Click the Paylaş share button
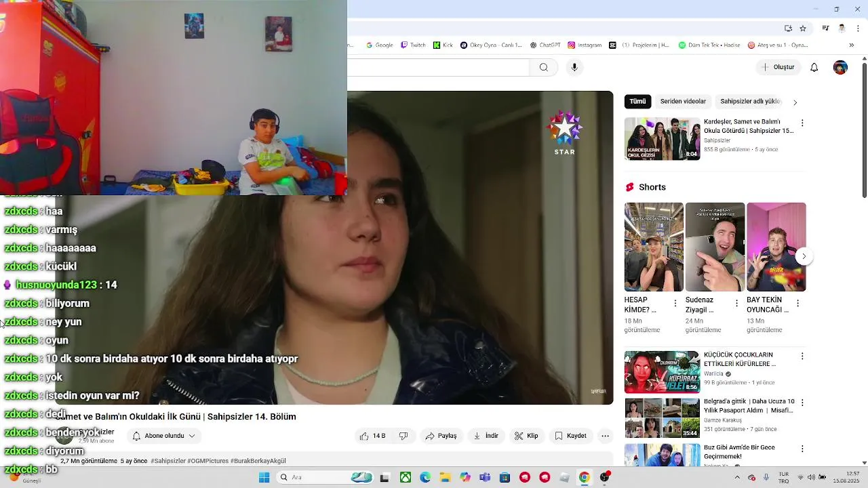 coord(441,436)
